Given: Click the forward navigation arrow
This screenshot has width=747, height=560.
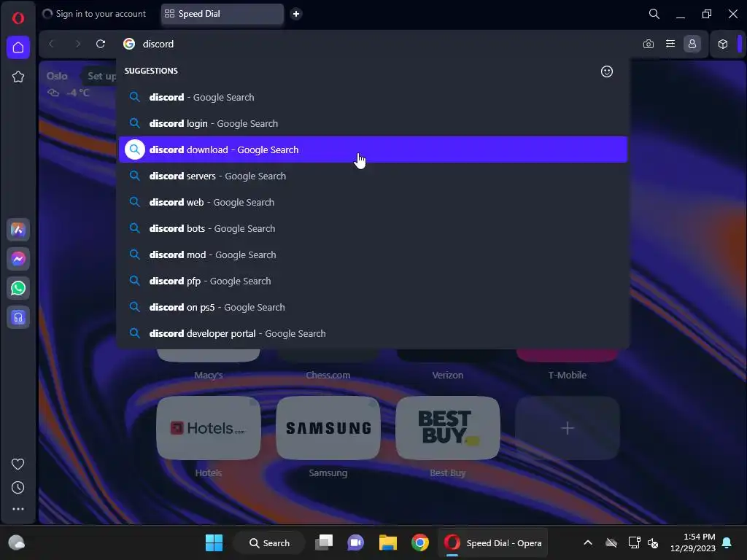Looking at the screenshot, I should 77,44.
